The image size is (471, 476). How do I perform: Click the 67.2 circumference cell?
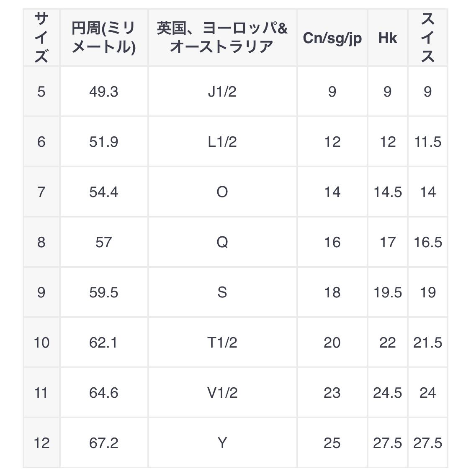click(x=104, y=443)
